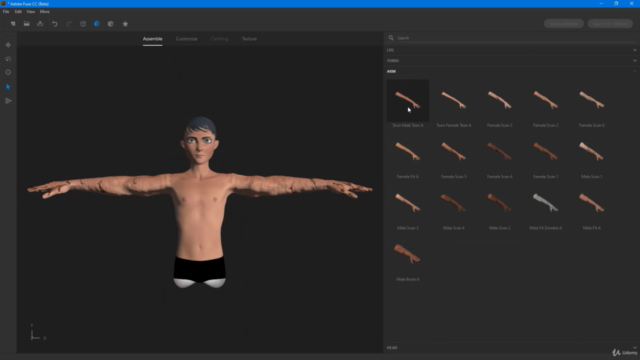
Task: Choose the Female Scan 6 arm
Action: coord(591,100)
